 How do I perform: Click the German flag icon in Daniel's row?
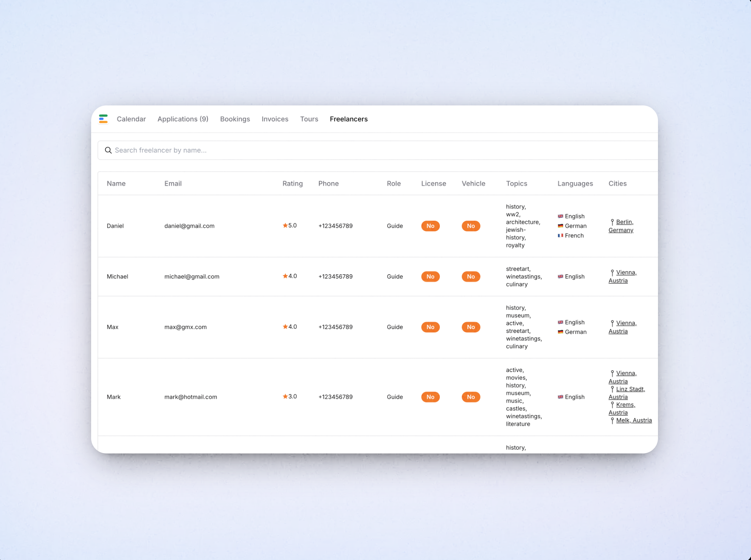560,226
